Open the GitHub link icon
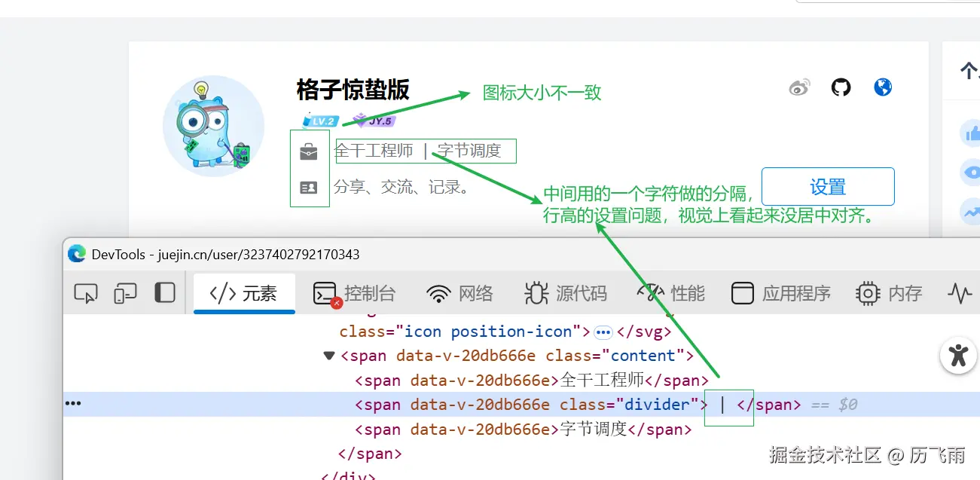The image size is (980, 480). click(x=841, y=87)
